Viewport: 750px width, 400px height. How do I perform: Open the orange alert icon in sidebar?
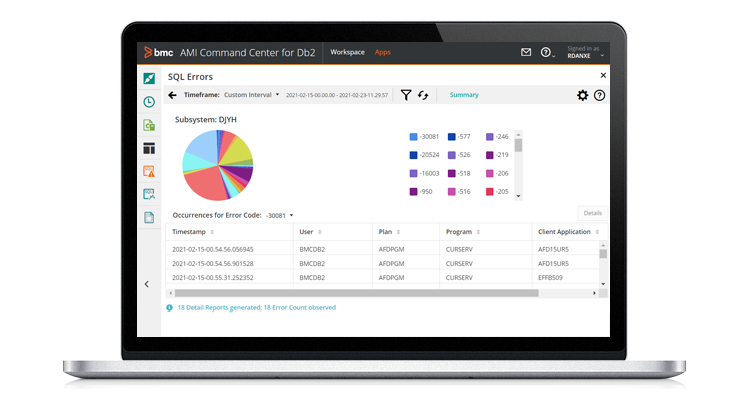pyautogui.click(x=149, y=171)
